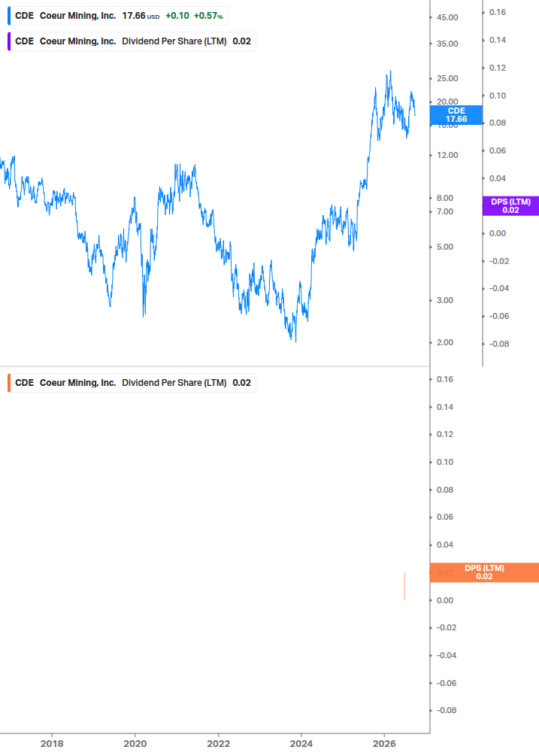Click the purple DPS (LTM) 0.02 axis tag

pyautogui.click(x=510, y=206)
